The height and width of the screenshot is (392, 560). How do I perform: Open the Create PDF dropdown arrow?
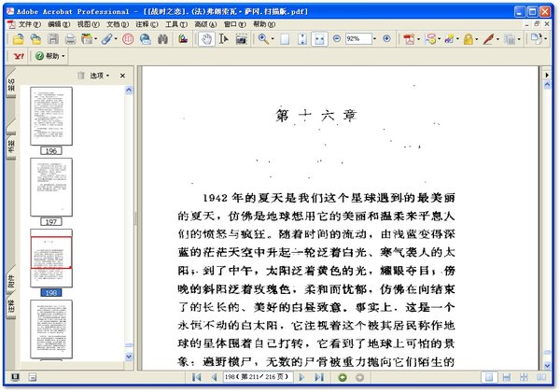coord(418,39)
